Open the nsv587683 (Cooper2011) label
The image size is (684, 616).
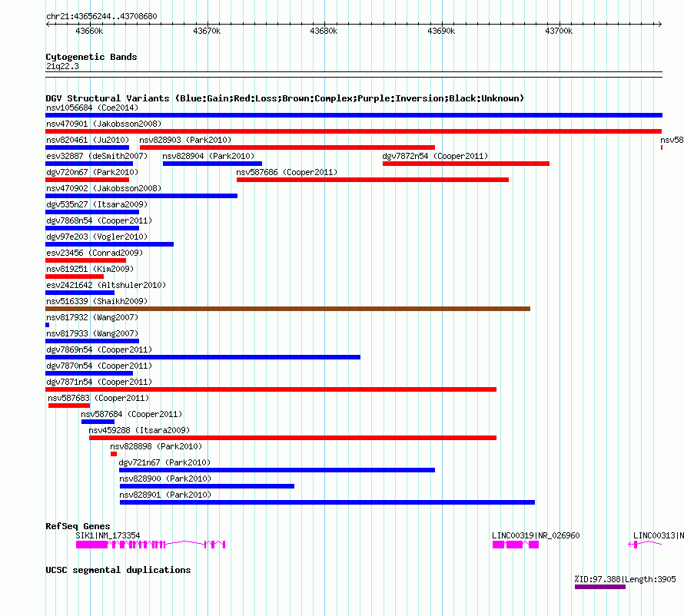pos(98,398)
